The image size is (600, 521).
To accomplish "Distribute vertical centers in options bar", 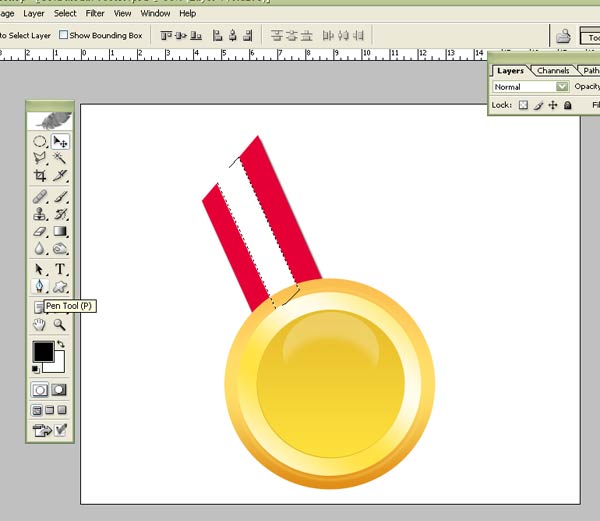I will coord(292,36).
